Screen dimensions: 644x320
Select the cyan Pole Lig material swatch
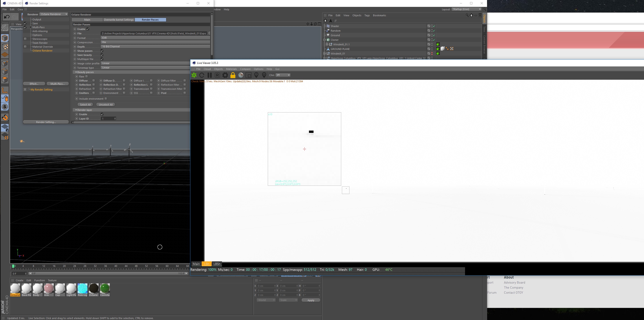click(82, 288)
